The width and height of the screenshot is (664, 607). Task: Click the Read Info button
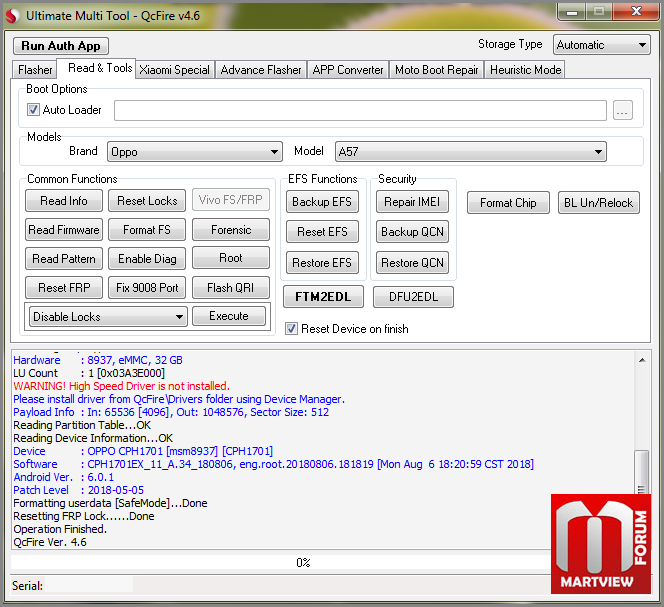click(x=64, y=201)
